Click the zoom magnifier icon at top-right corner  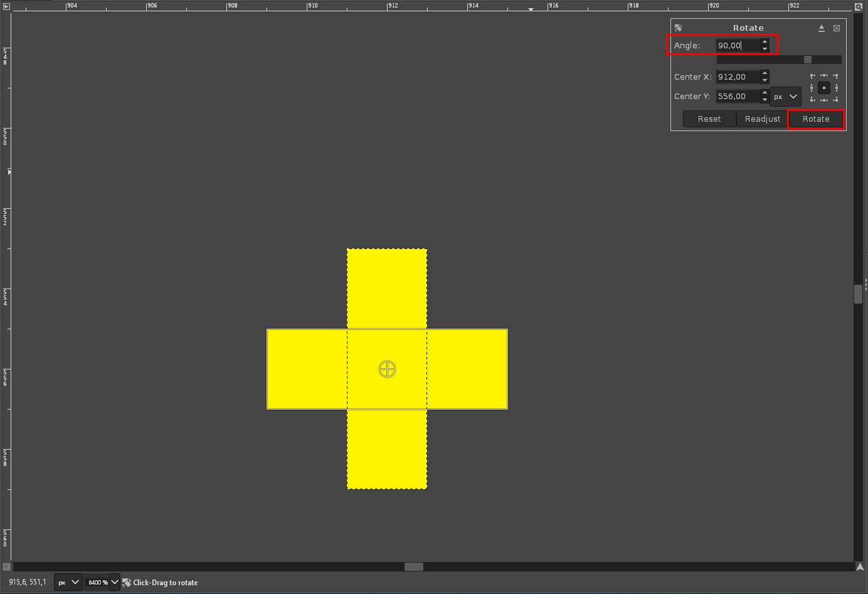pyautogui.click(x=859, y=7)
